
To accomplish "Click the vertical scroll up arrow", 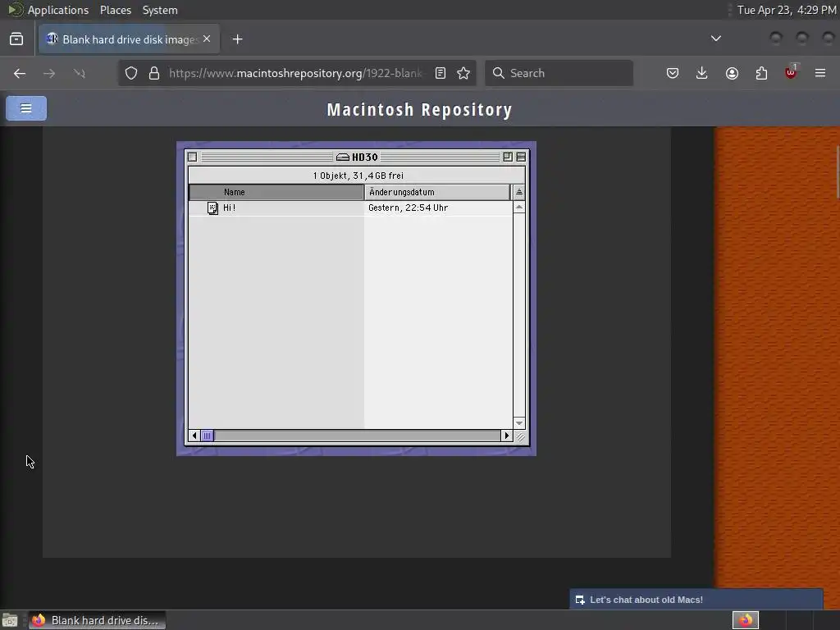I will (518, 208).
